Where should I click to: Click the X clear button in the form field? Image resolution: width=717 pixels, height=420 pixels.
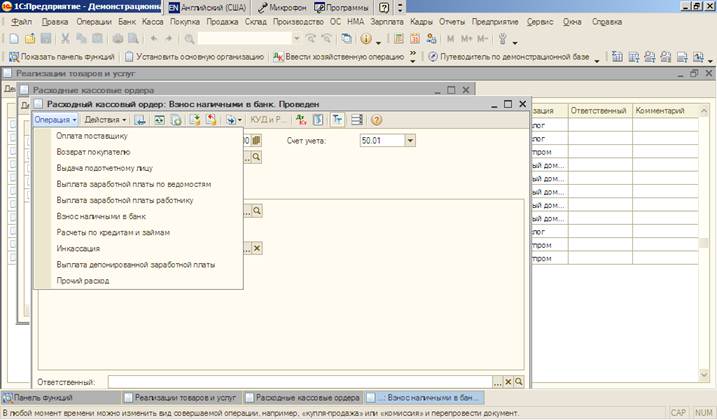pos(256,247)
